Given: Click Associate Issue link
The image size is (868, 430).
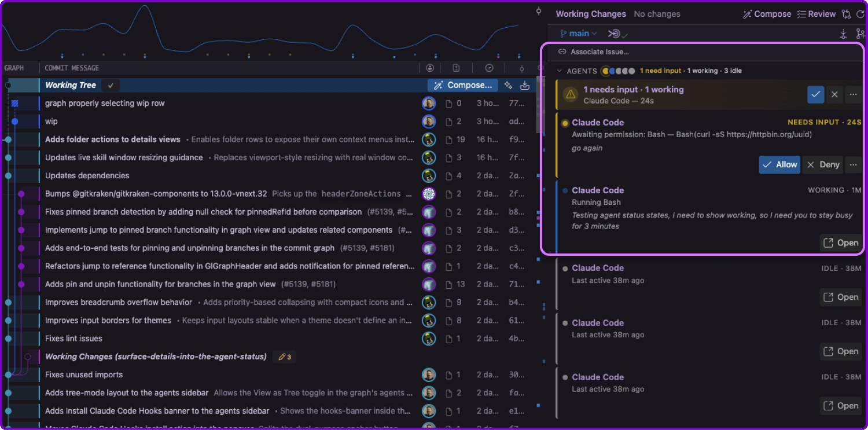Looking at the screenshot, I should 593,52.
